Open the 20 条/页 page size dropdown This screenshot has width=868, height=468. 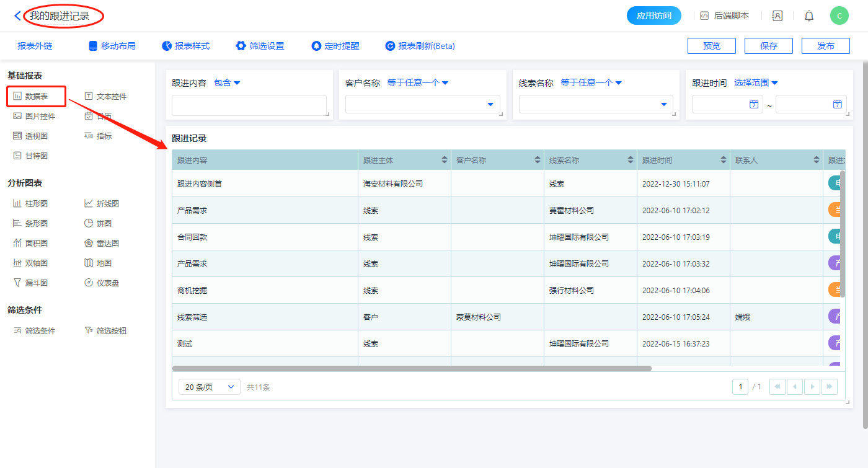[x=210, y=387]
